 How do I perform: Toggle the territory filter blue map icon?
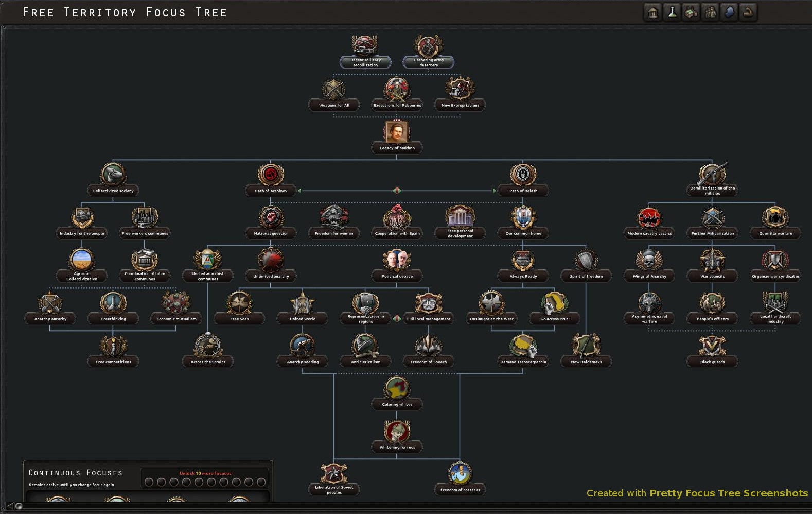click(729, 12)
